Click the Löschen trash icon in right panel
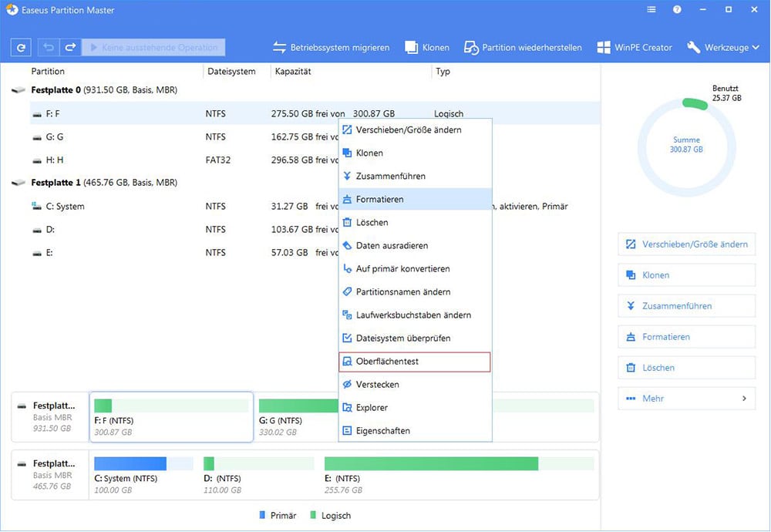Image resolution: width=771 pixels, height=532 pixels. (x=631, y=368)
